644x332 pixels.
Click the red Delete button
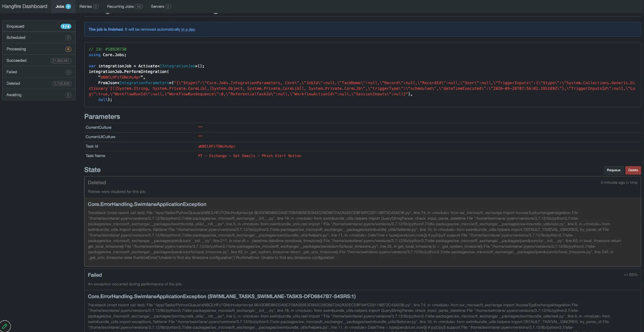[633, 170]
